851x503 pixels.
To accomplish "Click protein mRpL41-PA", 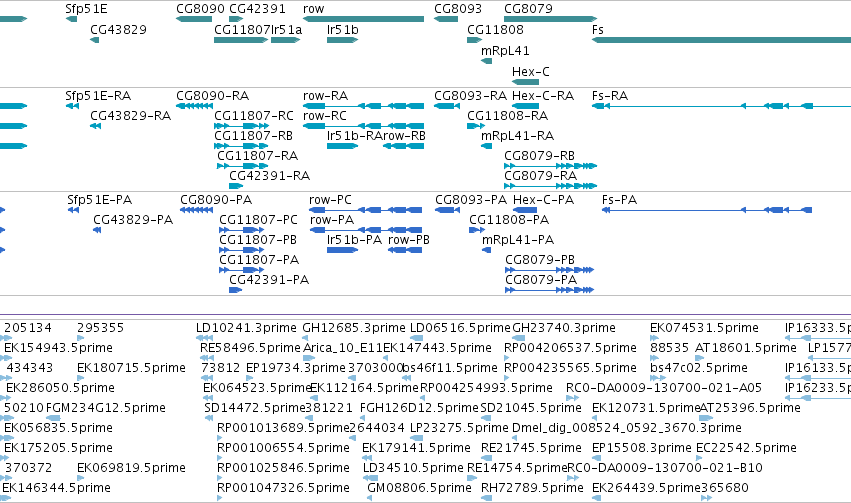I will pyautogui.click(x=518, y=240).
